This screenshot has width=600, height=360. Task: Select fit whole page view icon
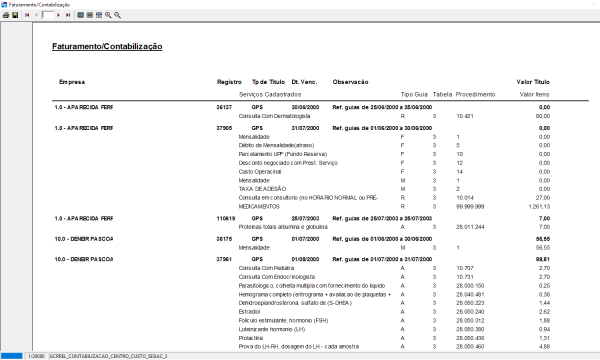tap(80, 15)
